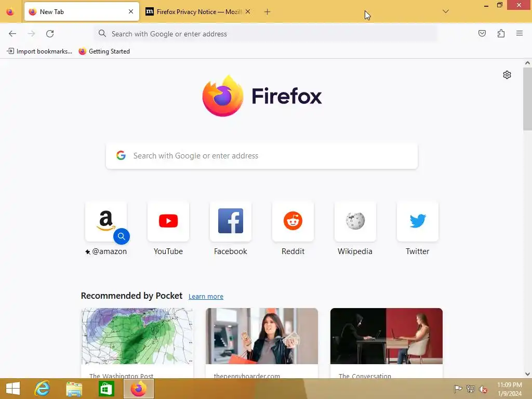The image size is (532, 399).
Task: Click scrollbar up arrow
Action: pyautogui.click(x=527, y=63)
